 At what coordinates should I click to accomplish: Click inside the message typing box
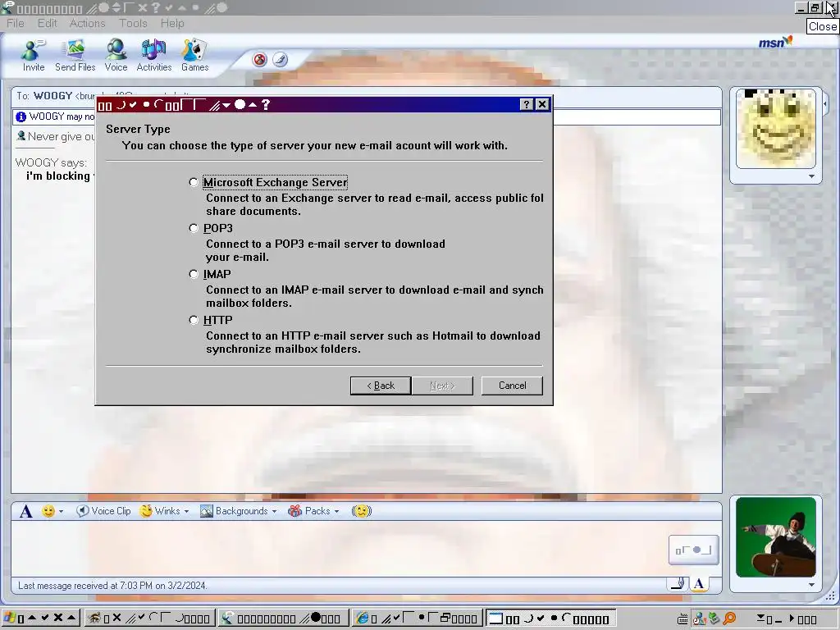[340, 549]
